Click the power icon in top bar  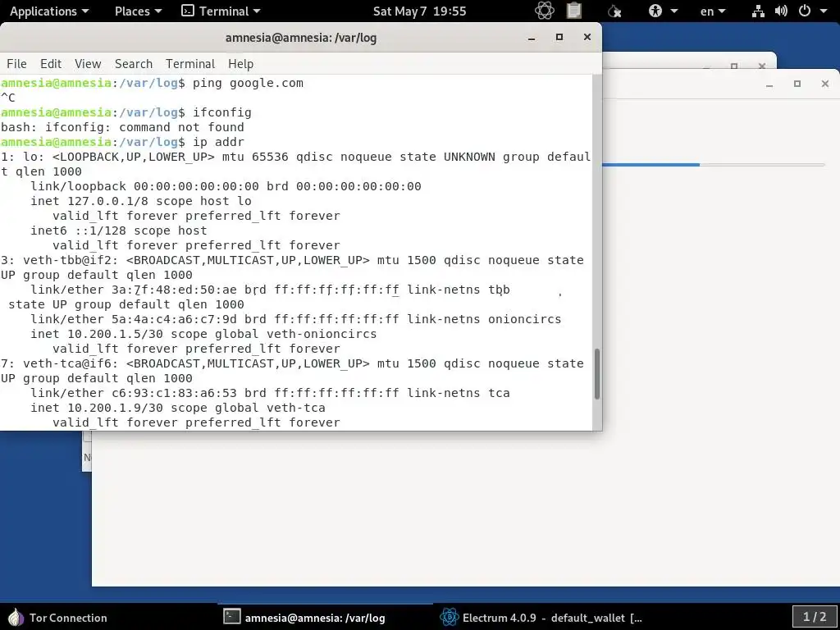coord(805,11)
